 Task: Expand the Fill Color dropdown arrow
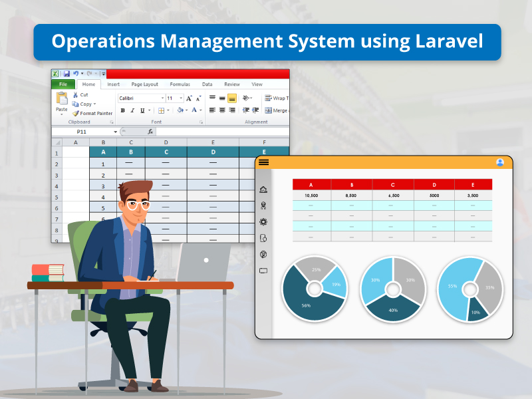pyautogui.click(x=188, y=109)
